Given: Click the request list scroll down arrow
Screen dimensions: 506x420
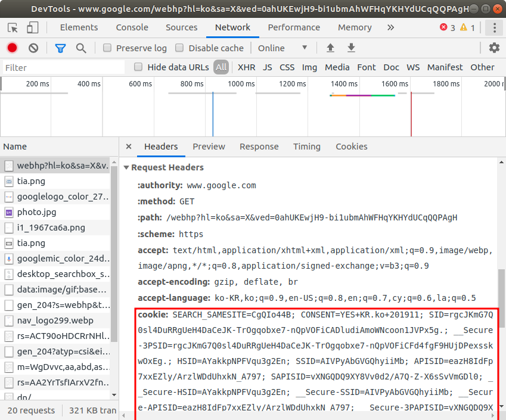Looking at the screenshot, I should tap(114, 395).
